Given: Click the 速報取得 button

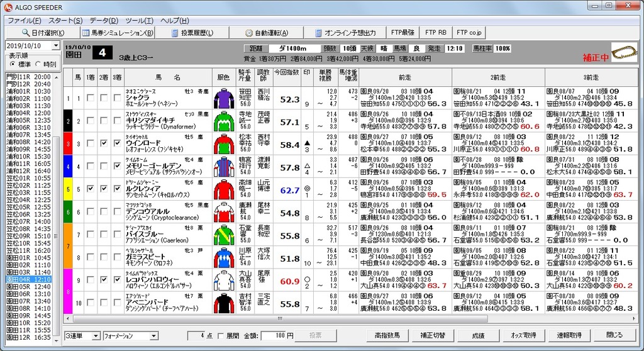Looking at the screenshot, I should point(569,335).
